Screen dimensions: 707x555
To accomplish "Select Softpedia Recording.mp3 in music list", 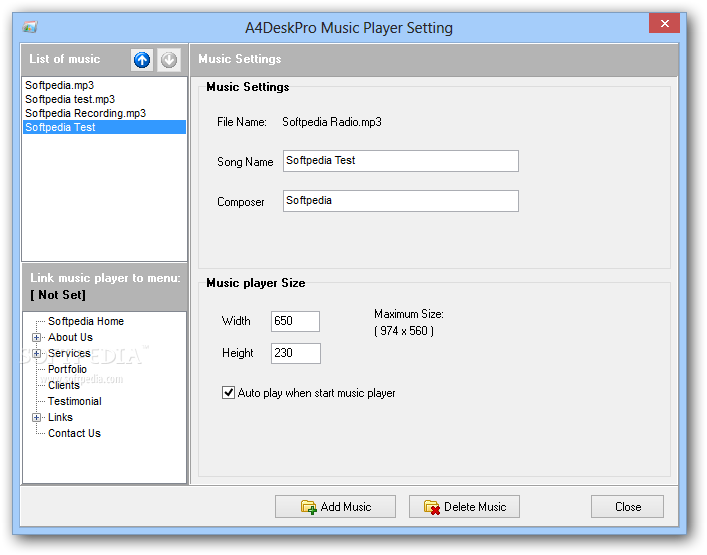I will (104, 113).
